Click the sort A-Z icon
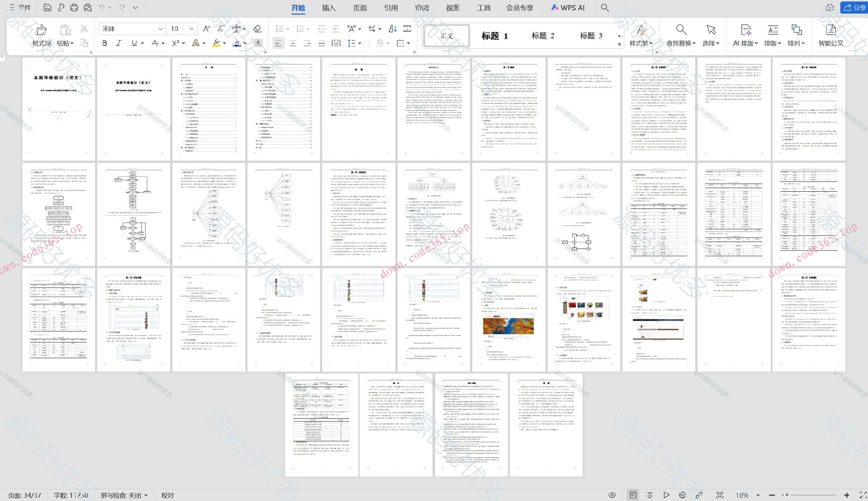Viewport: 868px width, 501px height. 392,28
